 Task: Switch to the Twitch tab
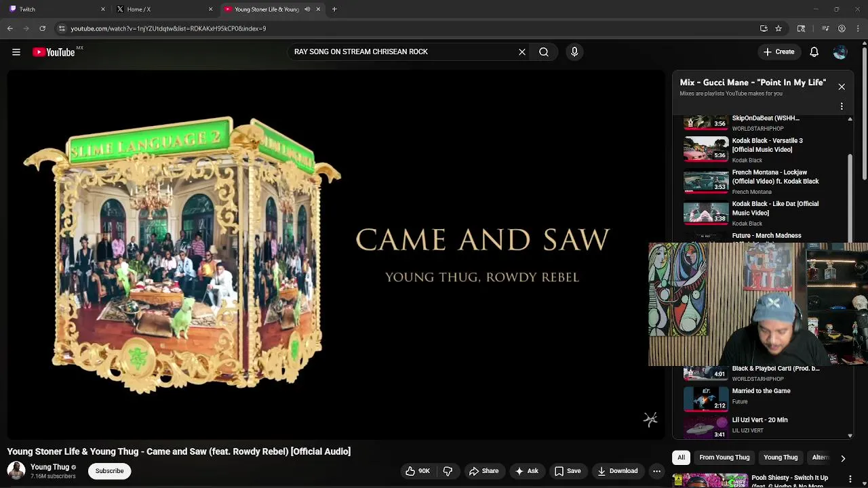click(x=54, y=9)
